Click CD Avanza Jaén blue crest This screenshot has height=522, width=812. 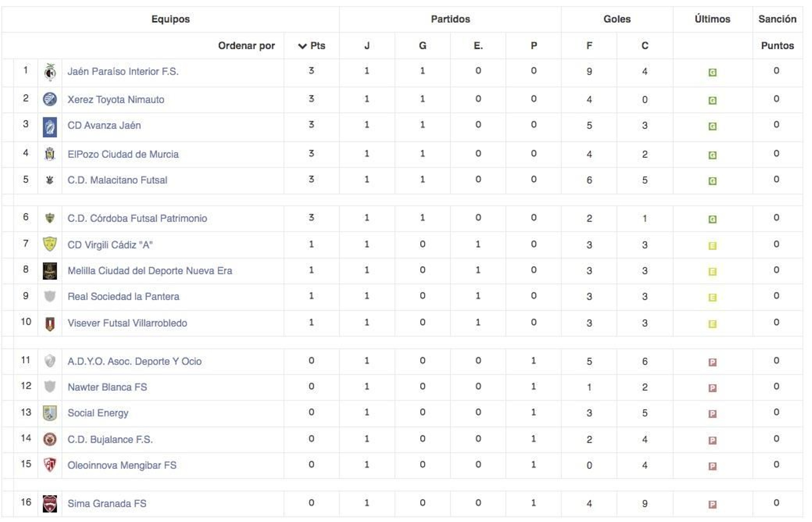pyautogui.click(x=50, y=127)
